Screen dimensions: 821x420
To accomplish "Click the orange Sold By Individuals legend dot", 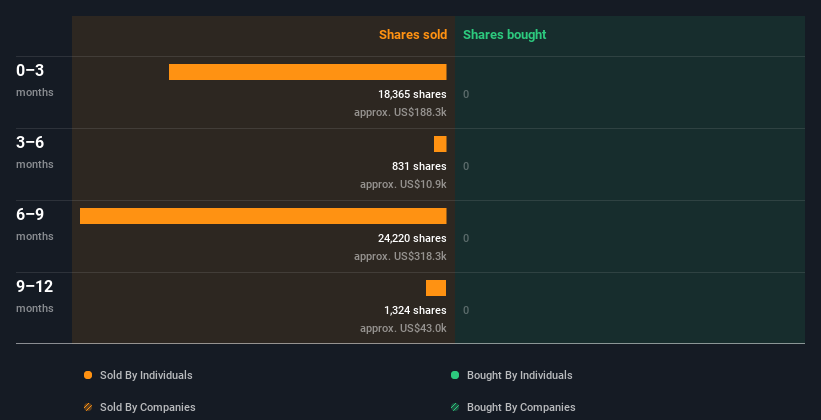I will (x=88, y=375).
